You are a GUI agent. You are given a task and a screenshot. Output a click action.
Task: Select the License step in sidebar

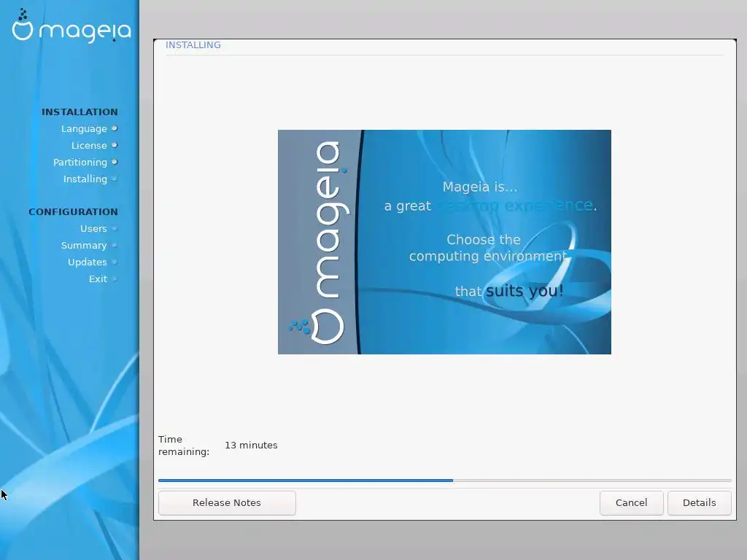[x=89, y=145]
